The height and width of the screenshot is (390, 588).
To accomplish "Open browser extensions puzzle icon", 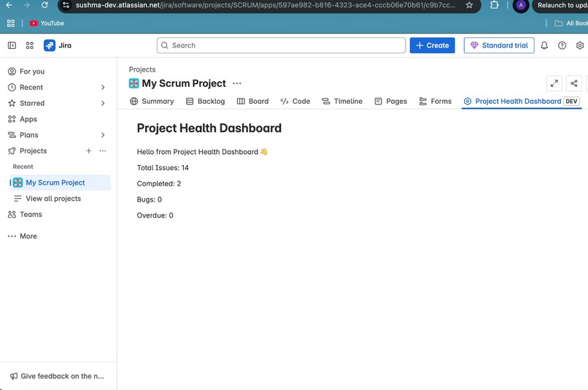I will click(x=494, y=5).
